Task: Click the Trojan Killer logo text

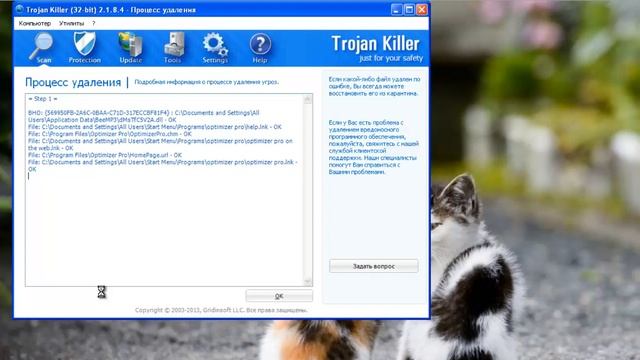Action: tap(375, 44)
